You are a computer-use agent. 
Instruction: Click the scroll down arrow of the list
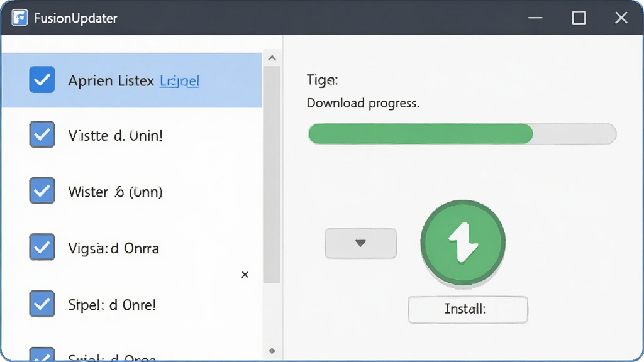[x=272, y=351]
